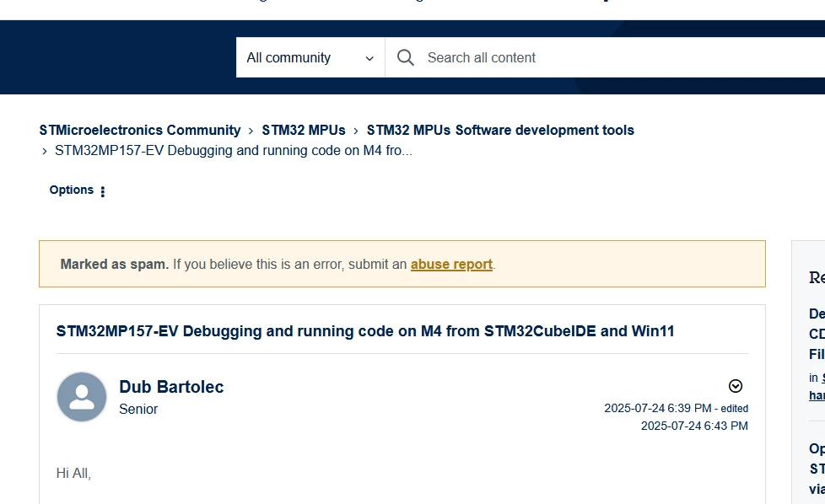Click the Marked as spam text
The width and height of the screenshot is (825, 504).
(115, 264)
